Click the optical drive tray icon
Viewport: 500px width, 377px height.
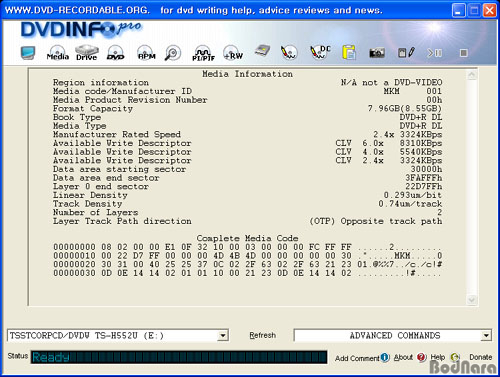[x=263, y=51]
